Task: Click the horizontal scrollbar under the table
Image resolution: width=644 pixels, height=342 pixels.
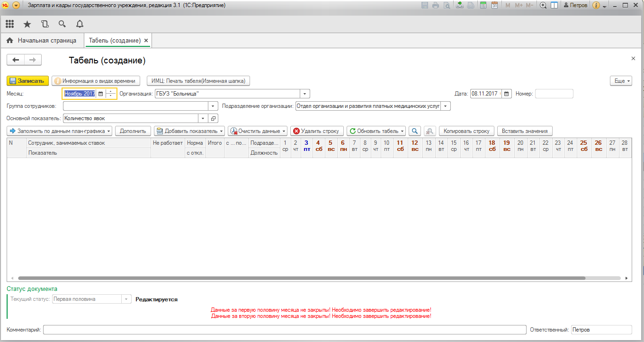Action: 303,278
